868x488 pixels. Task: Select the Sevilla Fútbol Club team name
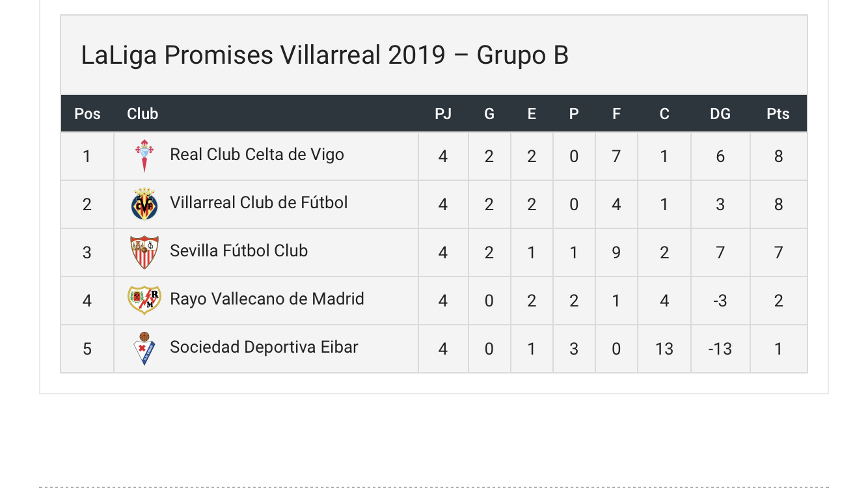point(239,251)
